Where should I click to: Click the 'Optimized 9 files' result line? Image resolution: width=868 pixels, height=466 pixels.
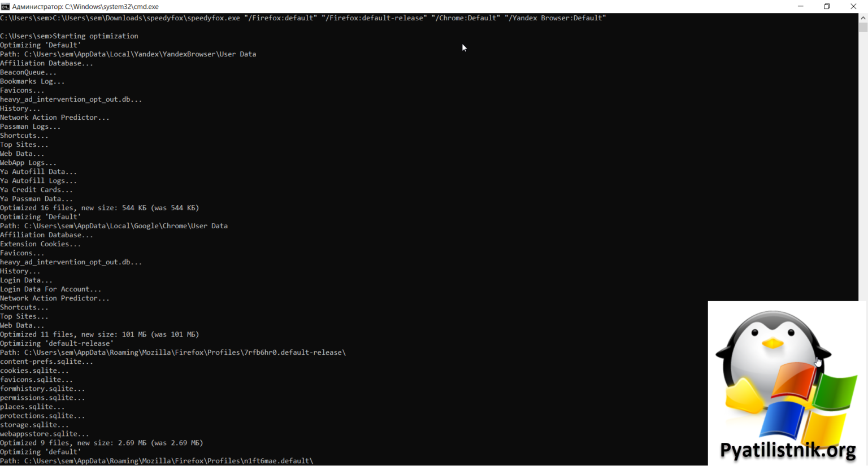tap(102, 443)
